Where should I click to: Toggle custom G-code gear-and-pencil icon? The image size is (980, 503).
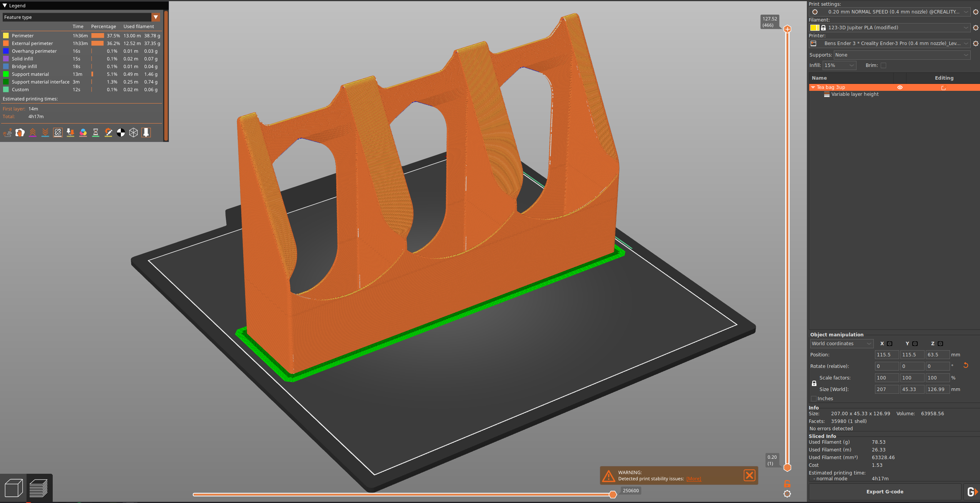(109, 133)
